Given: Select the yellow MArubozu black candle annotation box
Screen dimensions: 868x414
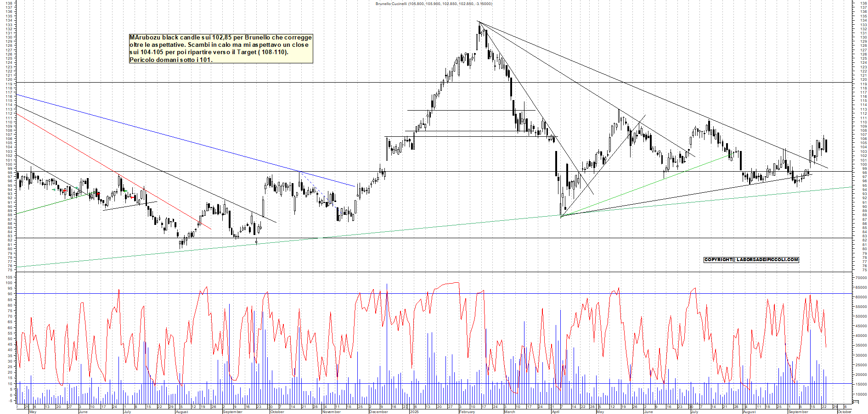Looking at the screenshot, I should click(221, 48).
